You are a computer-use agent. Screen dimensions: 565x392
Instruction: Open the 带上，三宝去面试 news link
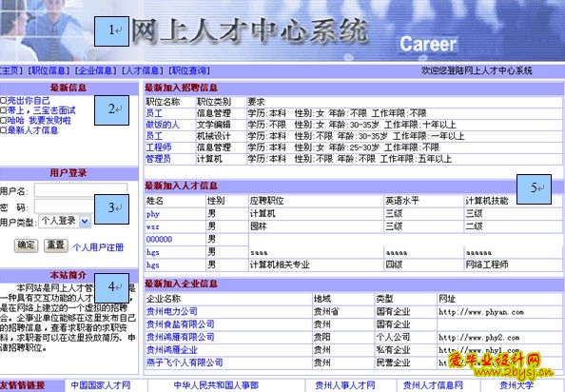[41, 110]
